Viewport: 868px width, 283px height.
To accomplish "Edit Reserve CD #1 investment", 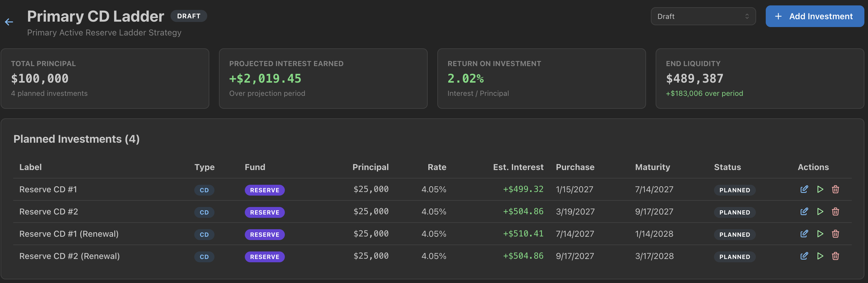I will 804,189.
